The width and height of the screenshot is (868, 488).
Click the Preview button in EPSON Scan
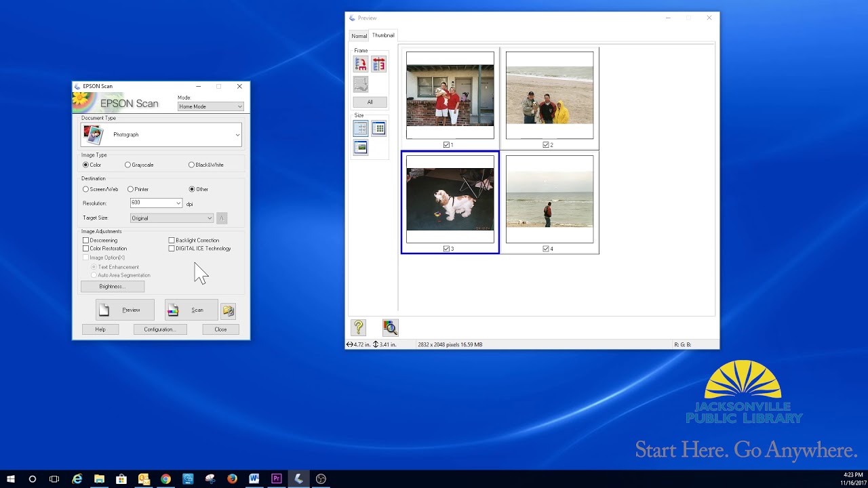(x=125, y=310)
